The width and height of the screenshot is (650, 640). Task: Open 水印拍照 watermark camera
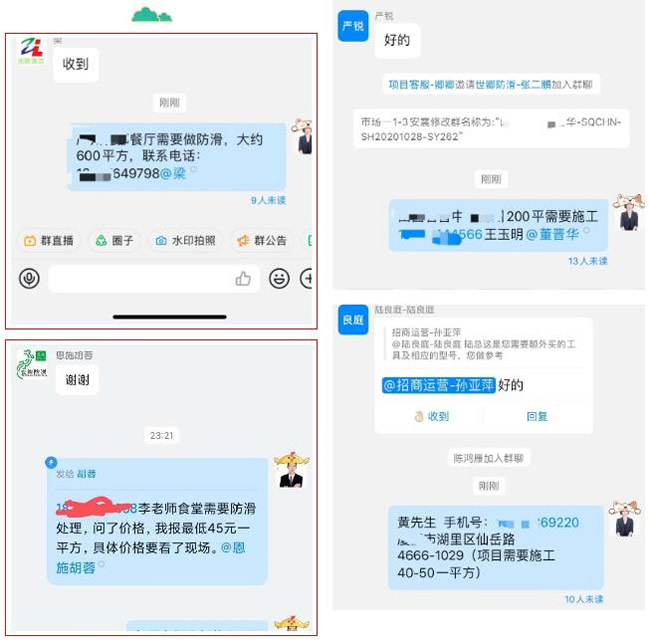185,240
